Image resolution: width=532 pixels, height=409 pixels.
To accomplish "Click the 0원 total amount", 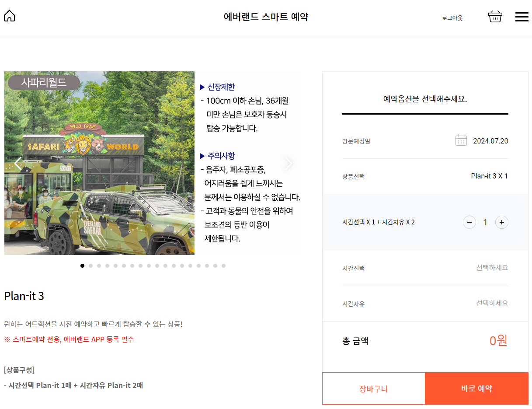I will point(498,340).
